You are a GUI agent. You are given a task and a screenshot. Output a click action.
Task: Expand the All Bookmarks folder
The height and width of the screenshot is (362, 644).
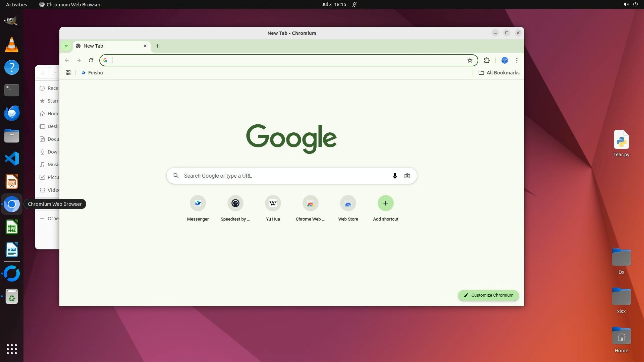(499, 73)
